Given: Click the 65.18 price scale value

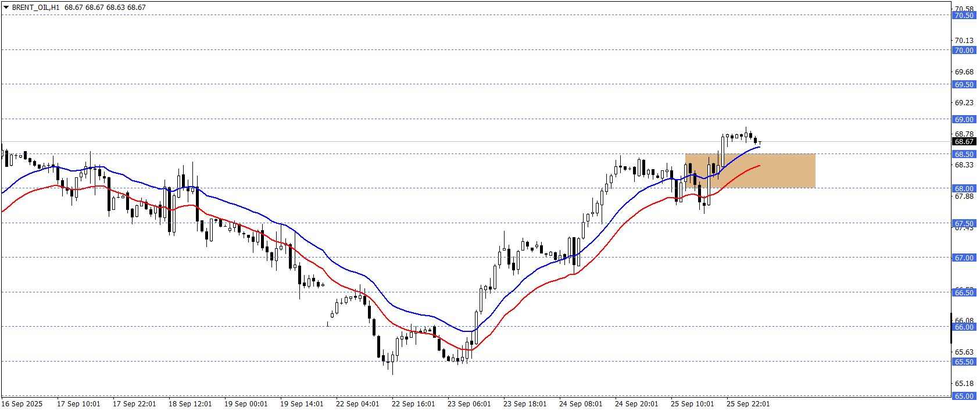Looking at the screenshot, I should click(x=964, y=384).
